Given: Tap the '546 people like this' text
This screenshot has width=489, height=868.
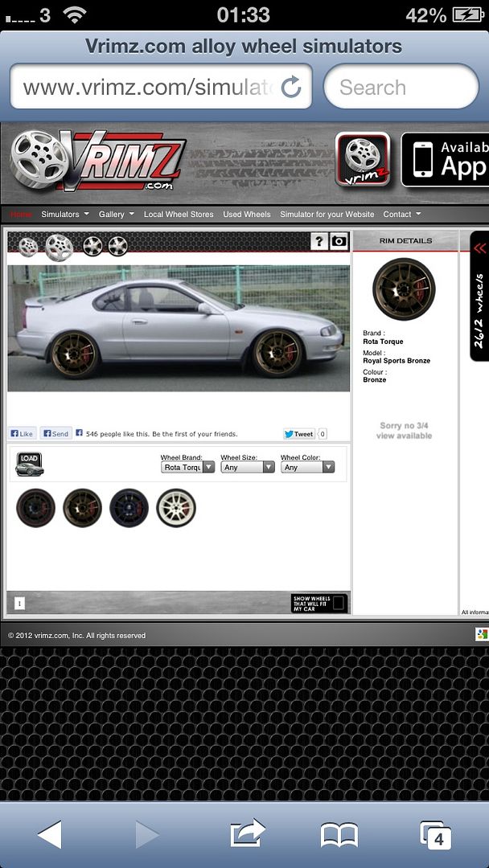Looking at the screenshot, I should pyautogui.click(x=162, y=434).
